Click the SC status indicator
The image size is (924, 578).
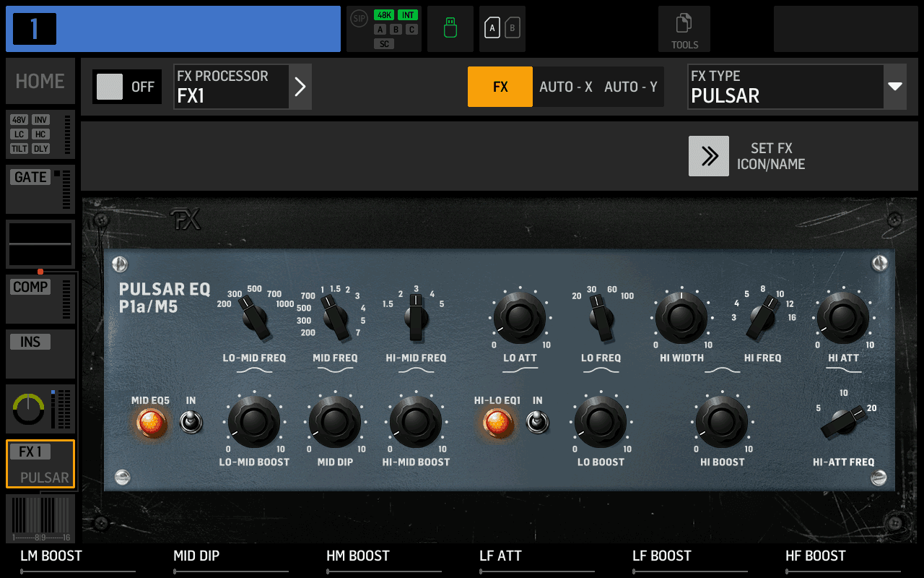pos(384,44)
